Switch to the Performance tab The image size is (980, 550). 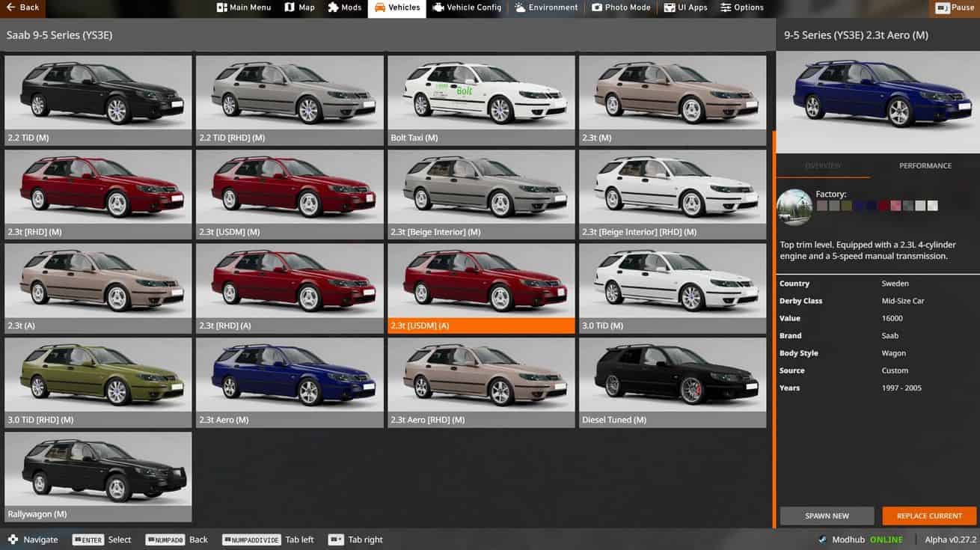[x=925, y=166]
